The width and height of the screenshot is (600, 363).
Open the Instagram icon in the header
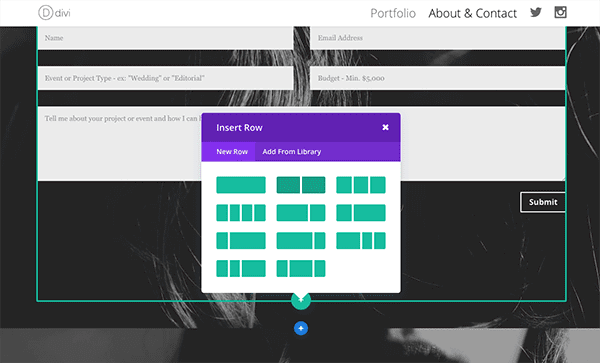click(561, 12)
